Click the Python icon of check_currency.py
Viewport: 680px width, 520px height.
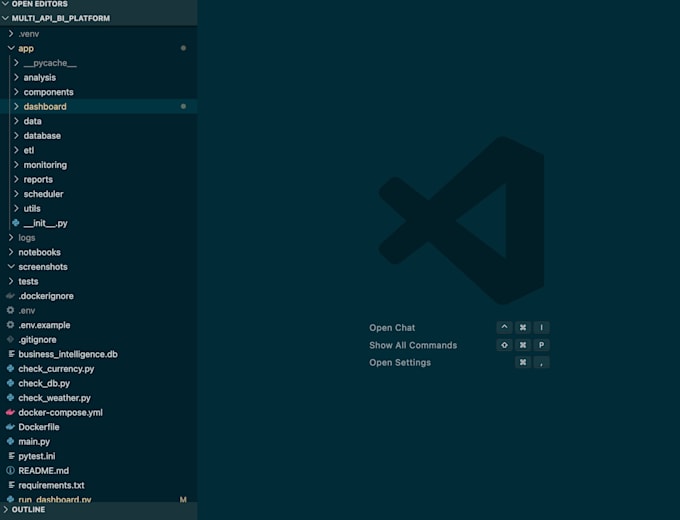click(10, 369)
